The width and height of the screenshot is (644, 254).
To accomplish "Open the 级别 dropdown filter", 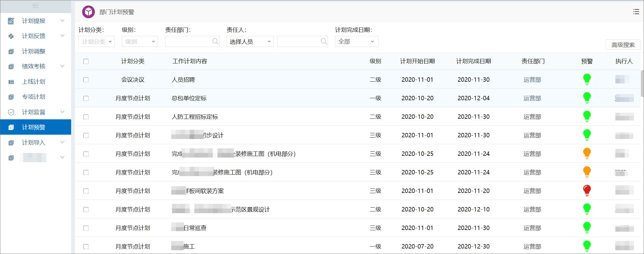I will point(140,41).
